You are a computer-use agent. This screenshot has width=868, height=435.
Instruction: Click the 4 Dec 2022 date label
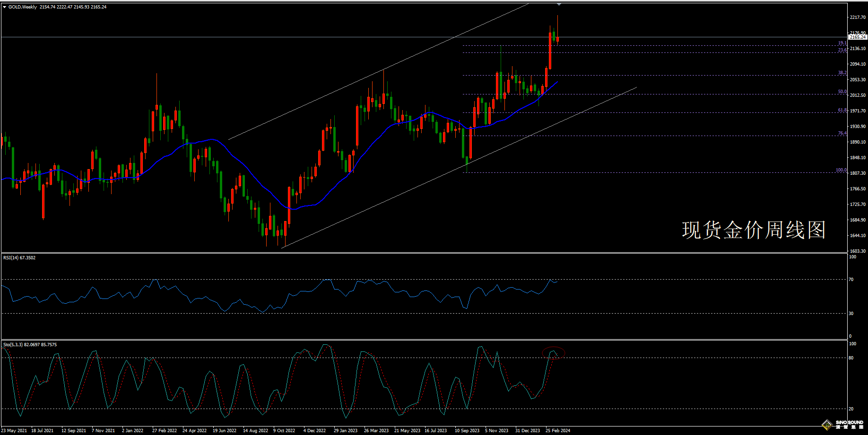click(314, 431)
